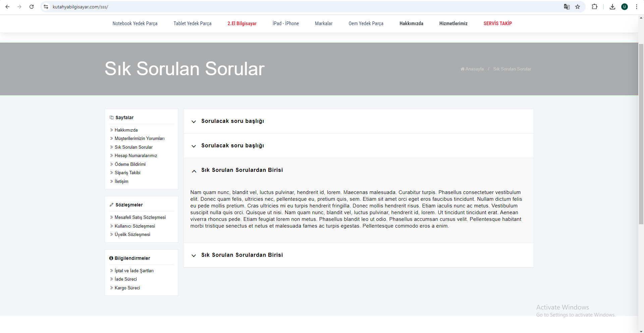
Task: Open the Chrome three-dot menu
Action: [x=636, y=7]
